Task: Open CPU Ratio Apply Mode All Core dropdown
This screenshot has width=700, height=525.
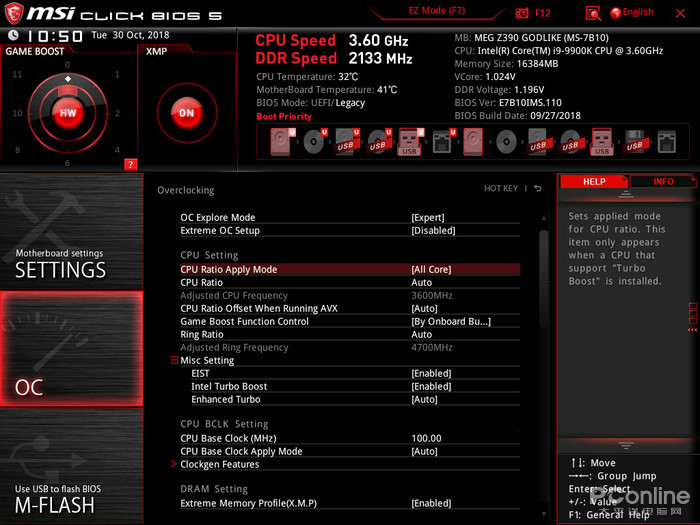Action: pyautogui.click(x=431, y=269)
